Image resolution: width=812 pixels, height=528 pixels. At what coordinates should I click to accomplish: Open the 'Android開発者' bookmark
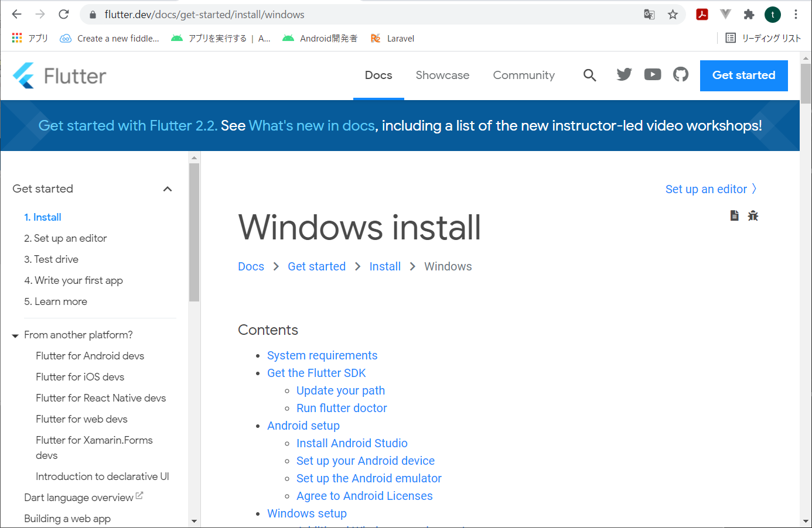coord(320,38)
